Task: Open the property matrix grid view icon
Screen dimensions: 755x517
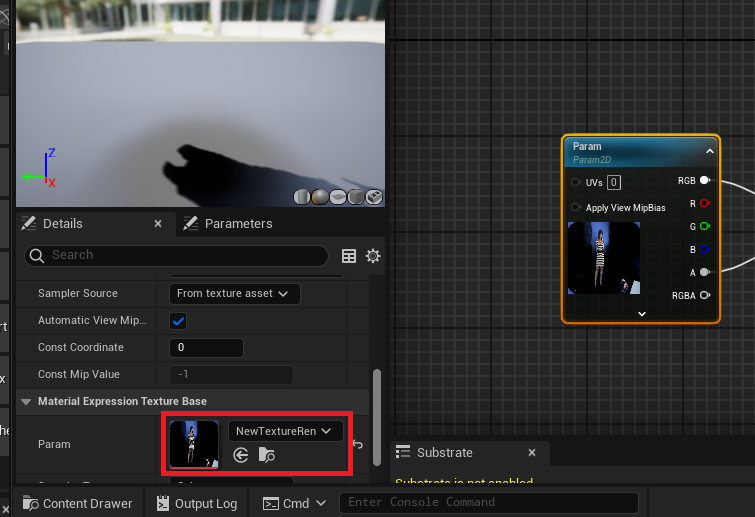Action: coord(349,256)
